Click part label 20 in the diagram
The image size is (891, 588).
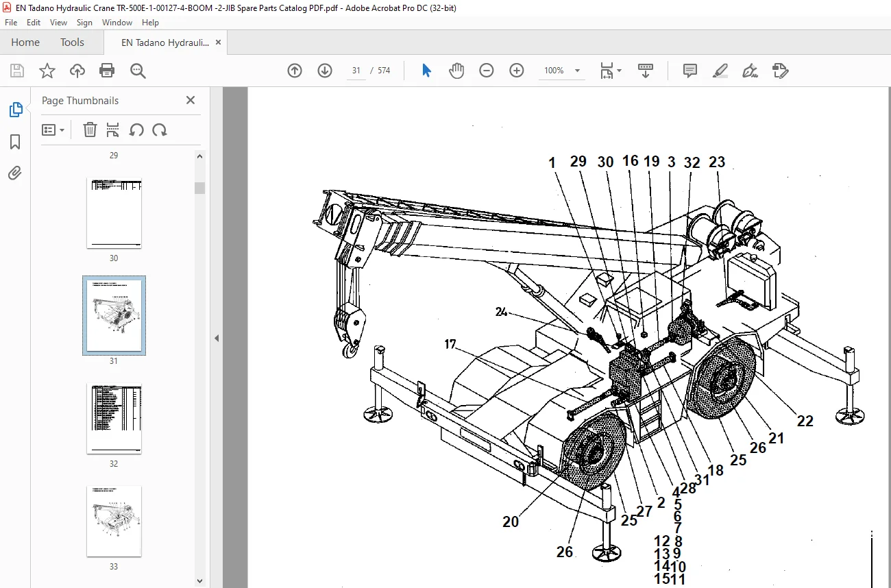pos(511,522)
